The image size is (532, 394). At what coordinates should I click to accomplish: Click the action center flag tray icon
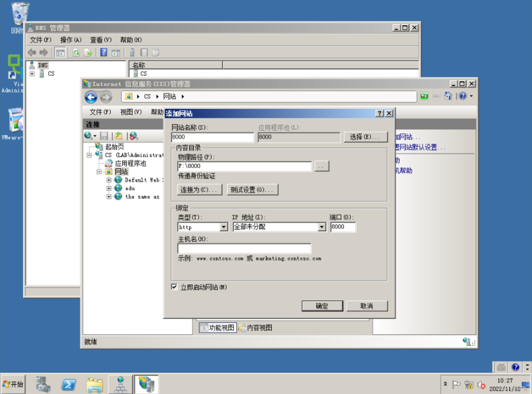[456, 385]
